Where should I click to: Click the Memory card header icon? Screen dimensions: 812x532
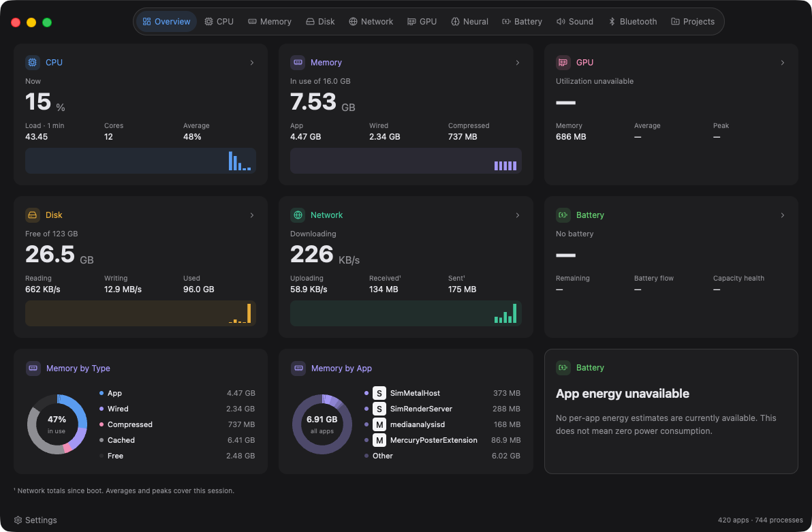click(298, 62)
